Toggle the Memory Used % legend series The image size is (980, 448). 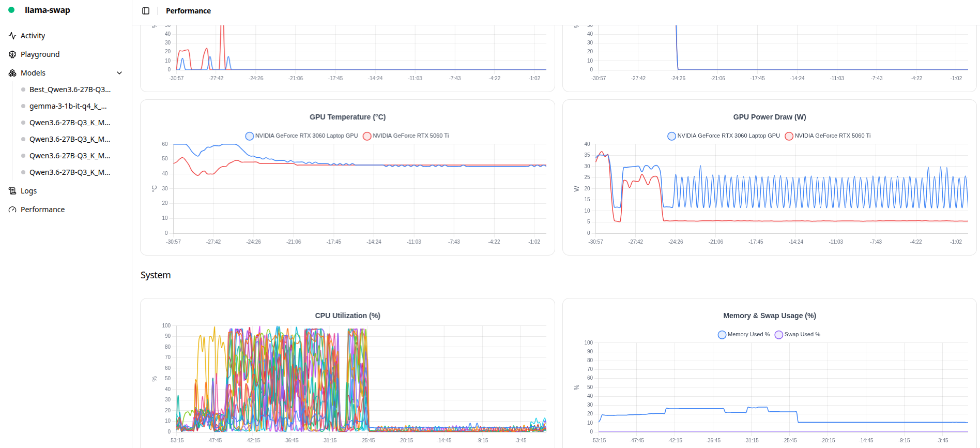click(744, 335)
